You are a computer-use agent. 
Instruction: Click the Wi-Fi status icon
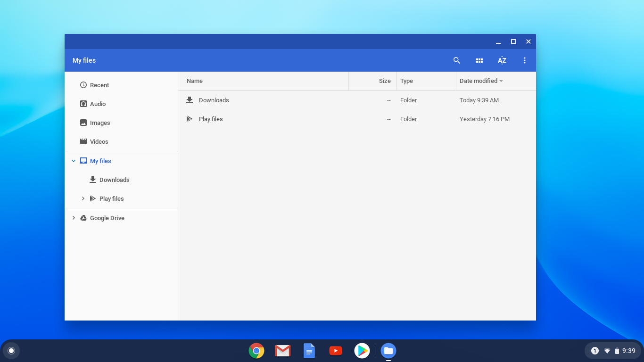coord(607,351)
